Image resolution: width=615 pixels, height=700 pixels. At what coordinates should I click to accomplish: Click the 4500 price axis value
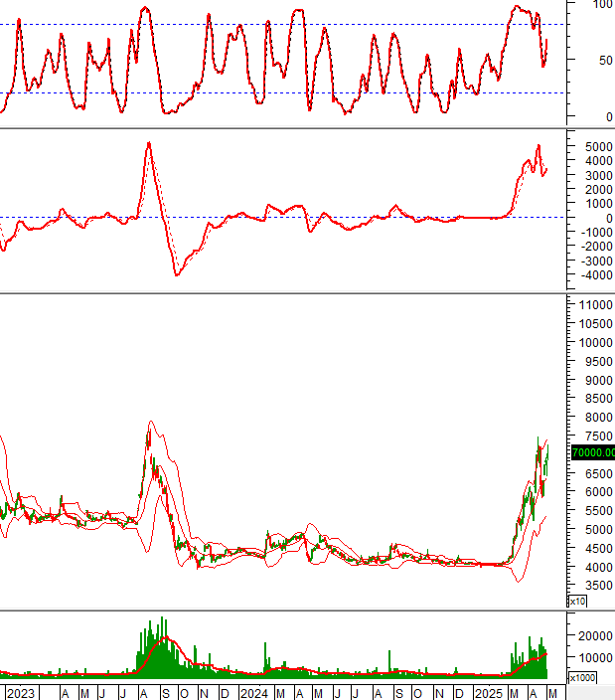coord(598,548)
